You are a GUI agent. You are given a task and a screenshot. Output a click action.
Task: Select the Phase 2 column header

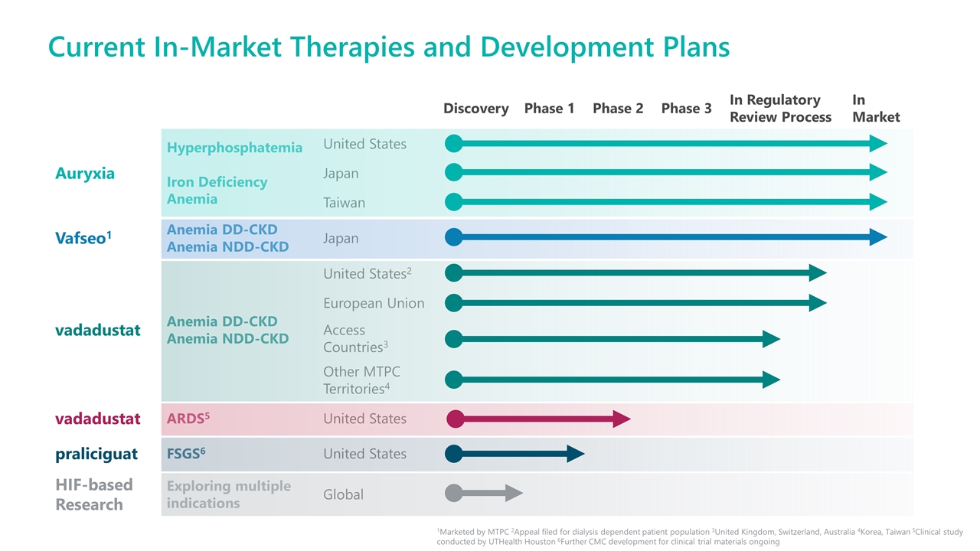pyautogui.click(x=617, y=109)
